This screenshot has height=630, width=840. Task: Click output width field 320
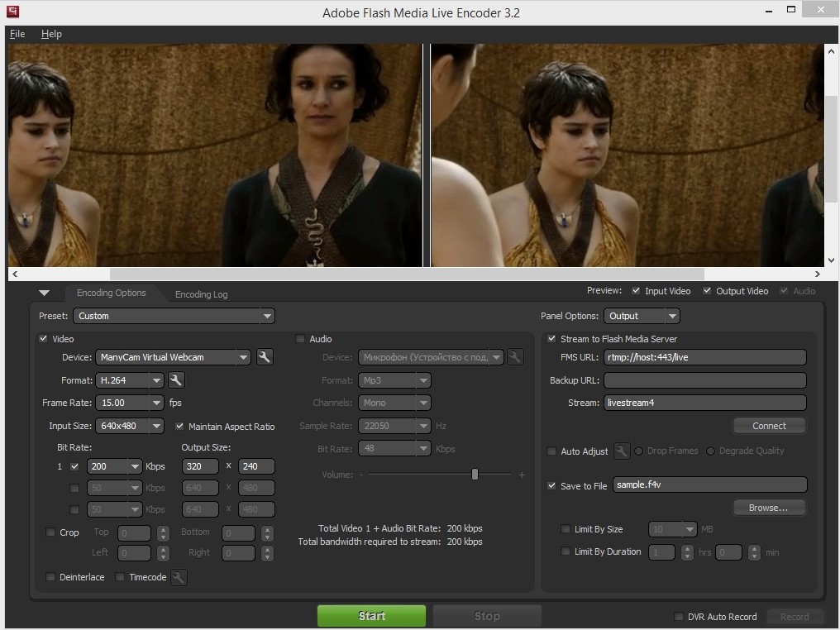point(200,466)
